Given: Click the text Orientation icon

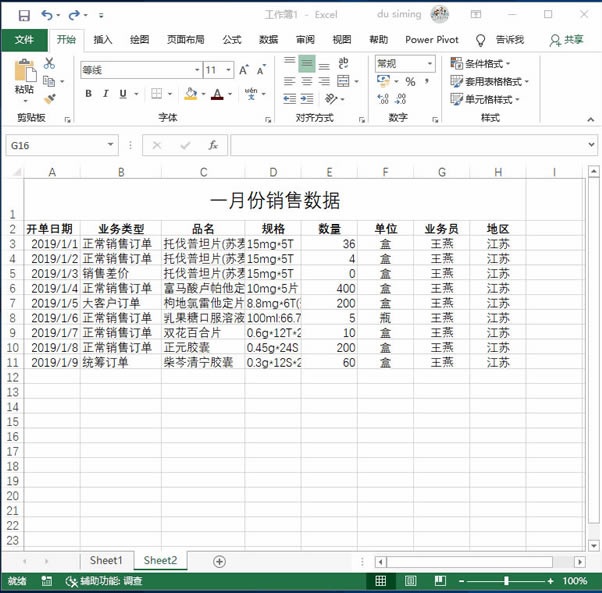Looking at the screenshot, I should tap(331, 99).
